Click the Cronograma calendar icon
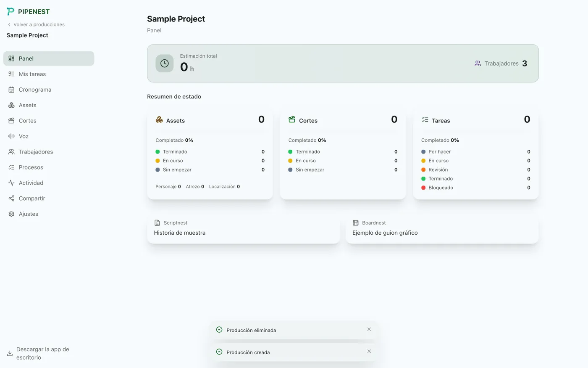Image resolution: width=588 pixels, height=368 pixels. (11, 90)
